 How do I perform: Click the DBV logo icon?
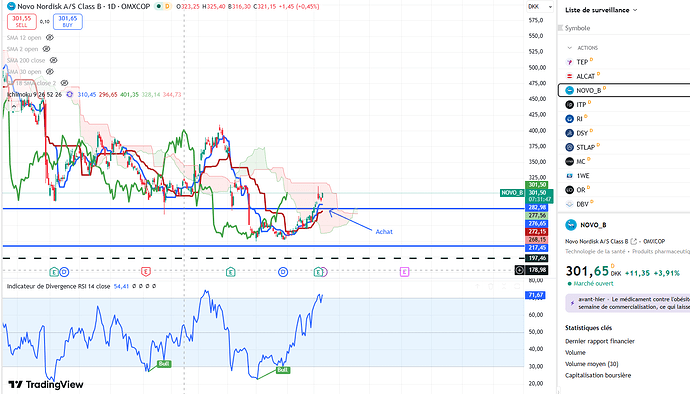click(x=569, y=204)
